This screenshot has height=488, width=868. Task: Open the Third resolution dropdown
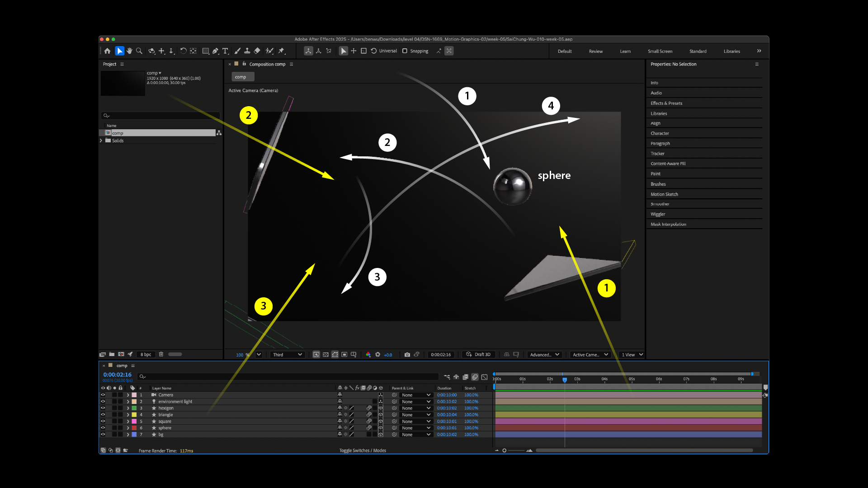point(287,355)
